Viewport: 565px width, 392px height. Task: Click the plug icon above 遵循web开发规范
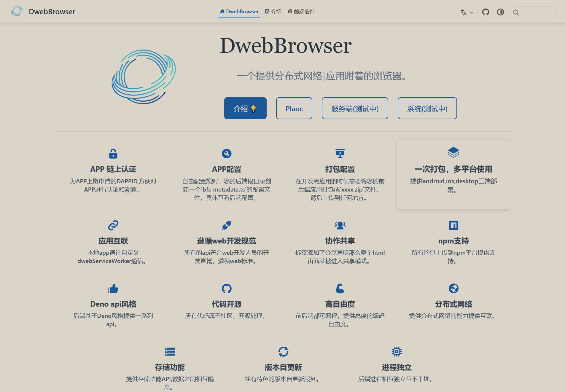pos(226,225)
